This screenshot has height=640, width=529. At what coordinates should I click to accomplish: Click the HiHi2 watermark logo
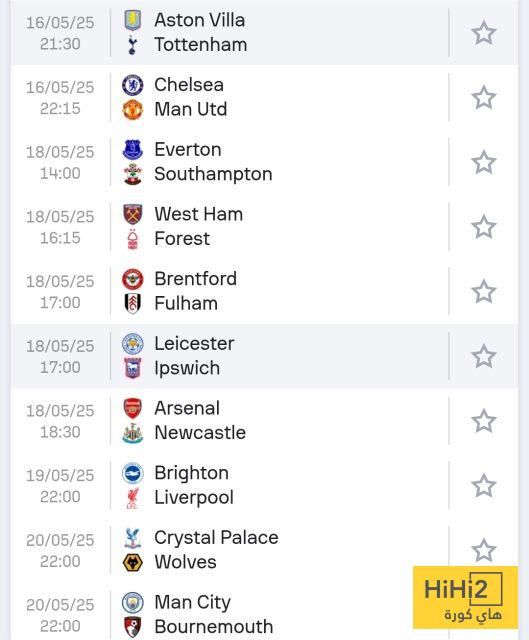point(465,597)
